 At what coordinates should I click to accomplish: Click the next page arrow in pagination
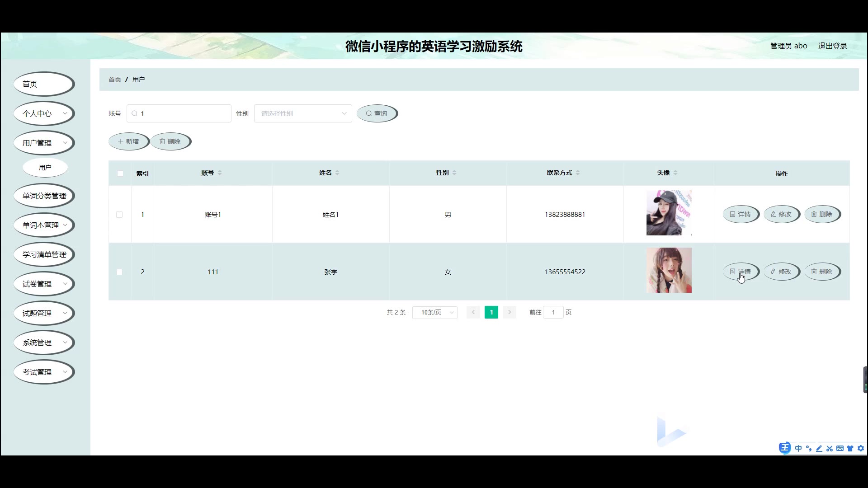click(509, 312)
